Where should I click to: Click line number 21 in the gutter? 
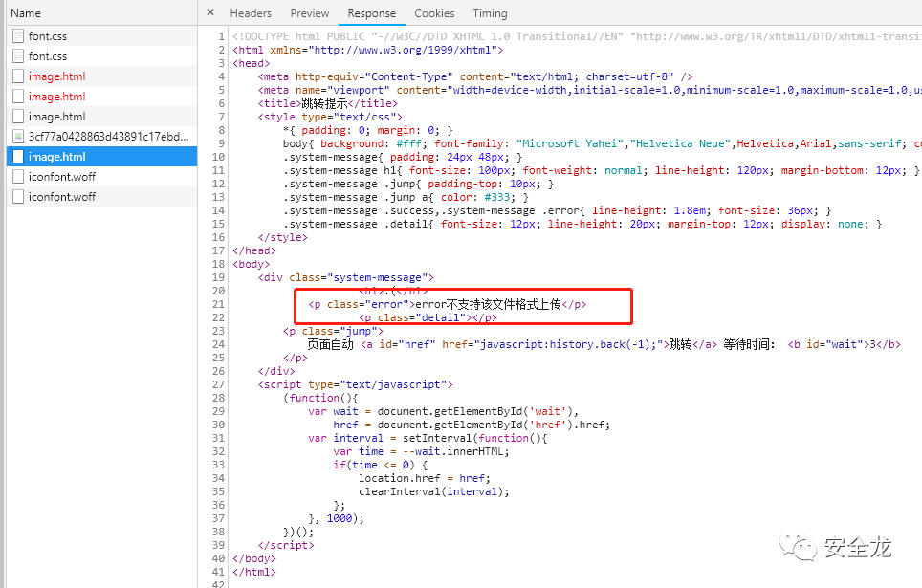[218, 304]
